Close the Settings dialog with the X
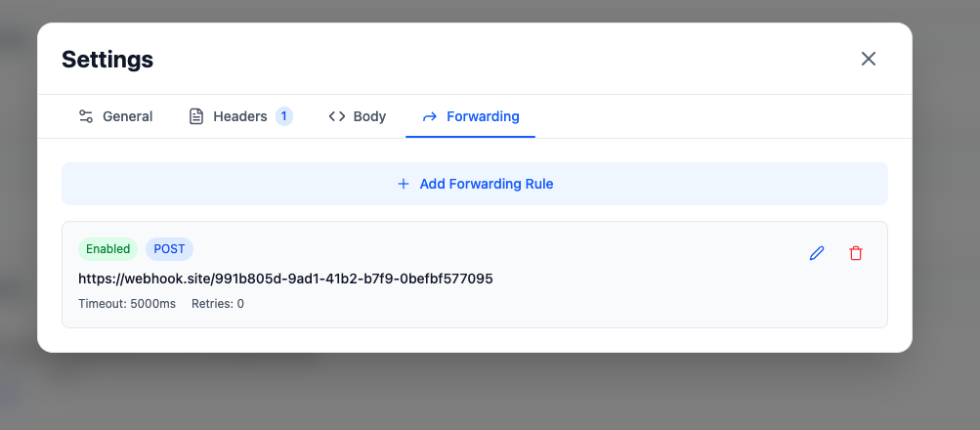This screenshot has height=430, width=980. pos(868,59)
